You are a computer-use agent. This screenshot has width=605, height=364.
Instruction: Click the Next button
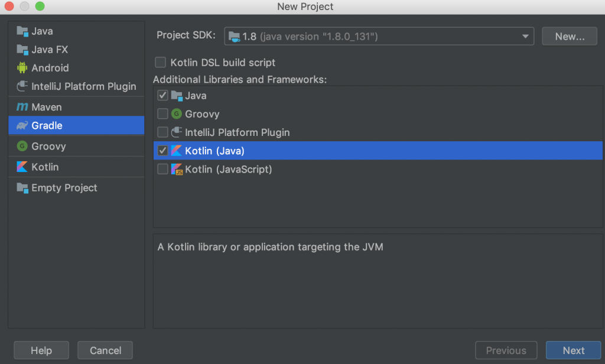pos(573,350)
